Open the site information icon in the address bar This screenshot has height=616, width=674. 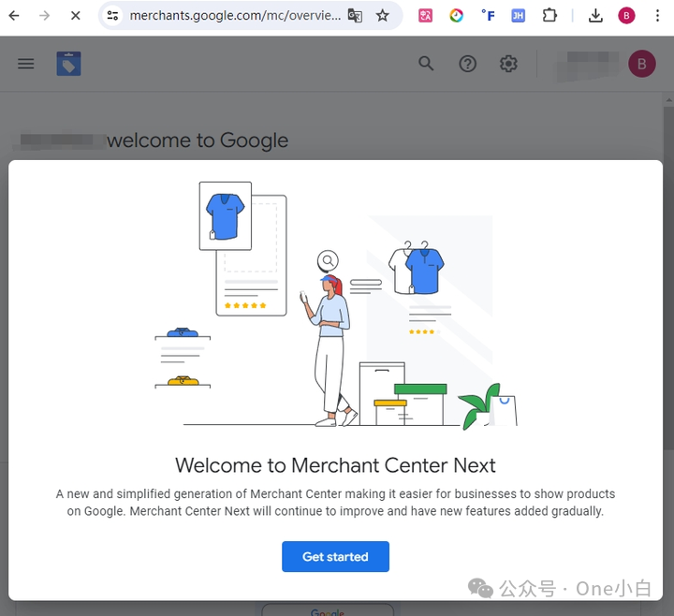(112, 16)
